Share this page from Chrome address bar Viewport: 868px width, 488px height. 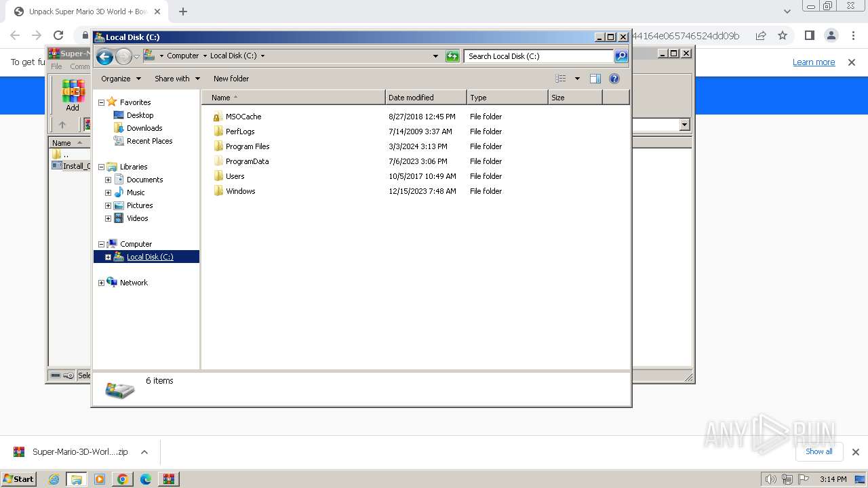pyautogui.click(x=761, y=35)
